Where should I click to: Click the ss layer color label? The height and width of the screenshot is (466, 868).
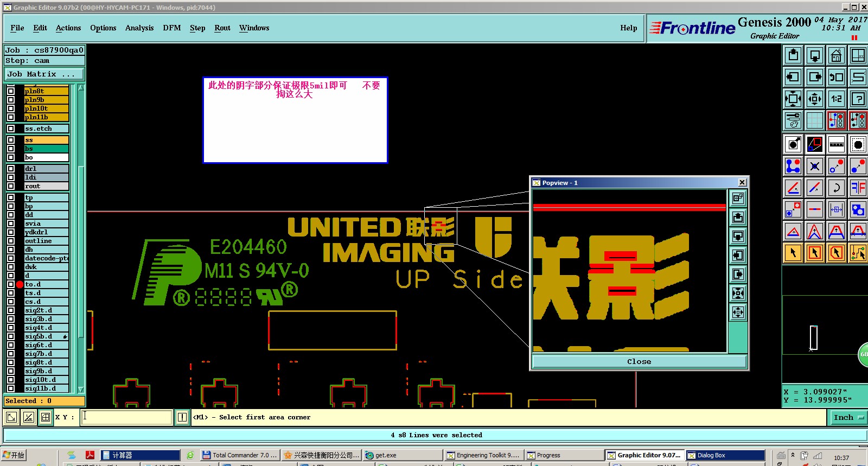(x=46, y=140)
